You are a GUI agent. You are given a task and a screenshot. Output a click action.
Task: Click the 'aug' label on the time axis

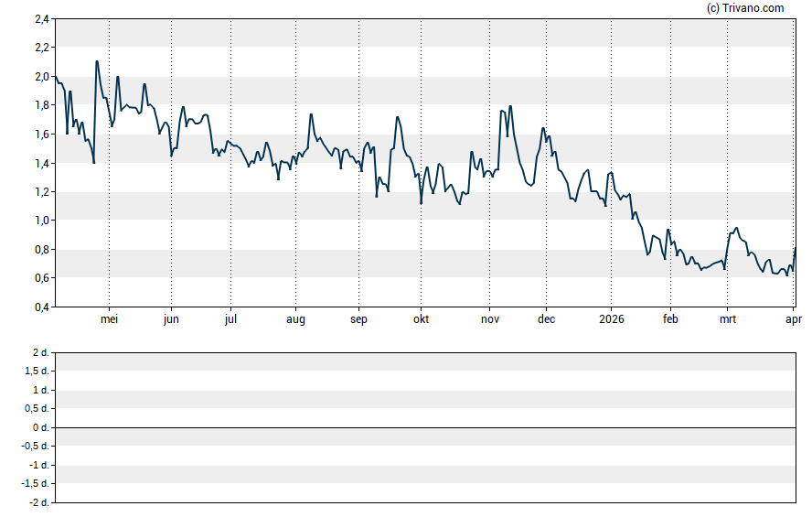[x=295, y=319]
